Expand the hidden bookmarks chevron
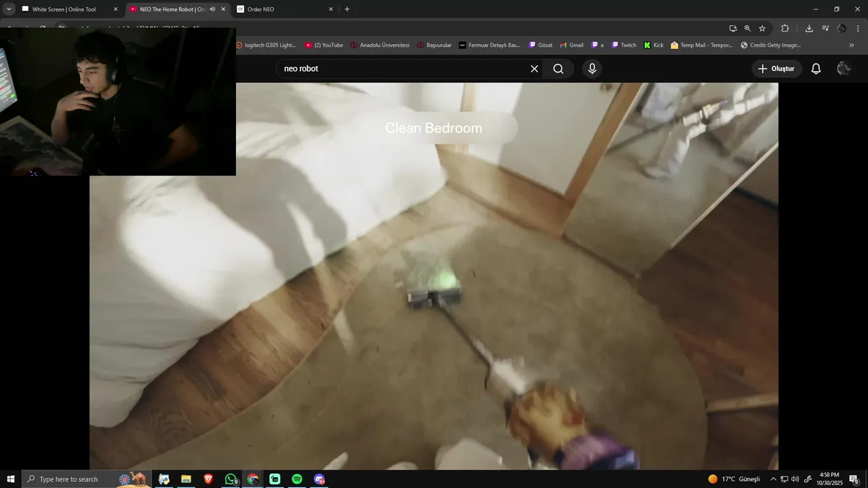This screenshot has width=868, height=488. click(x=852, y=45)
